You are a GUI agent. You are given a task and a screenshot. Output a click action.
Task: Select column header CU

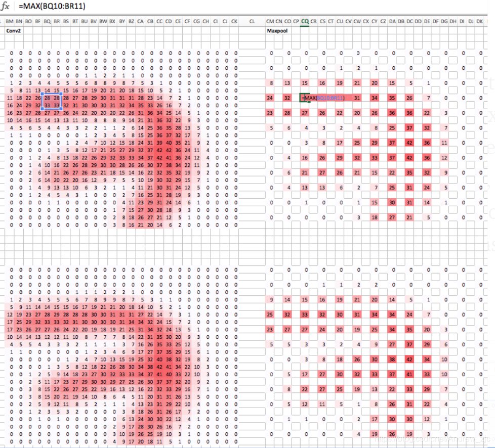pos(340,21)
